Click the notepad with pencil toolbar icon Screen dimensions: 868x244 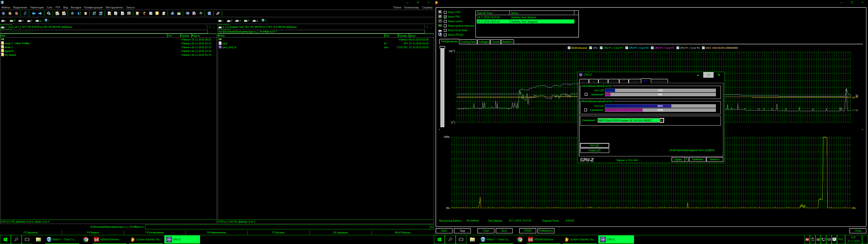coord(137,14)
